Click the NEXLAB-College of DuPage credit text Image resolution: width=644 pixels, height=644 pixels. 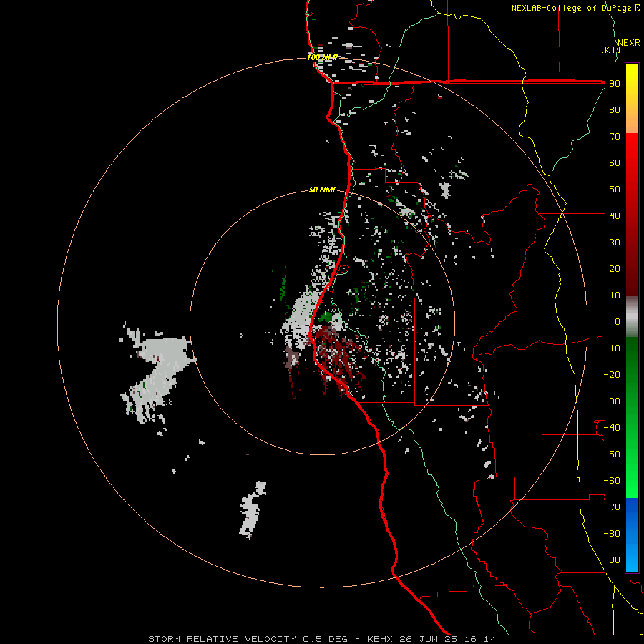click(575, 8)
